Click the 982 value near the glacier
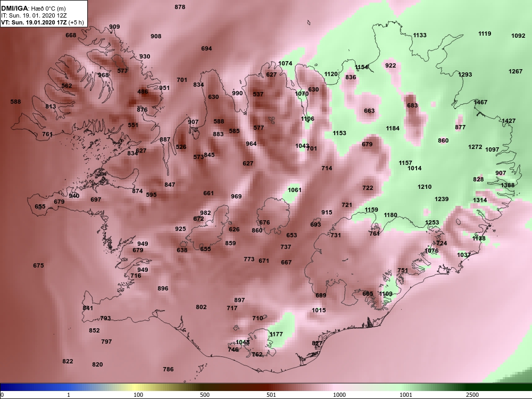The height and width of the screenshot is (399, 532). tap(205, 213)
